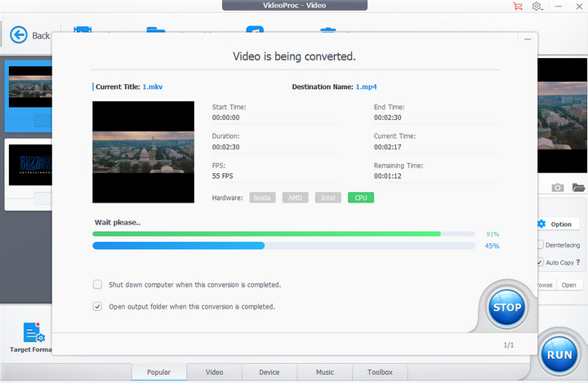This screenshot has width=588, height=383.
Task: Click the 55 FPS value
Action: 222,176
